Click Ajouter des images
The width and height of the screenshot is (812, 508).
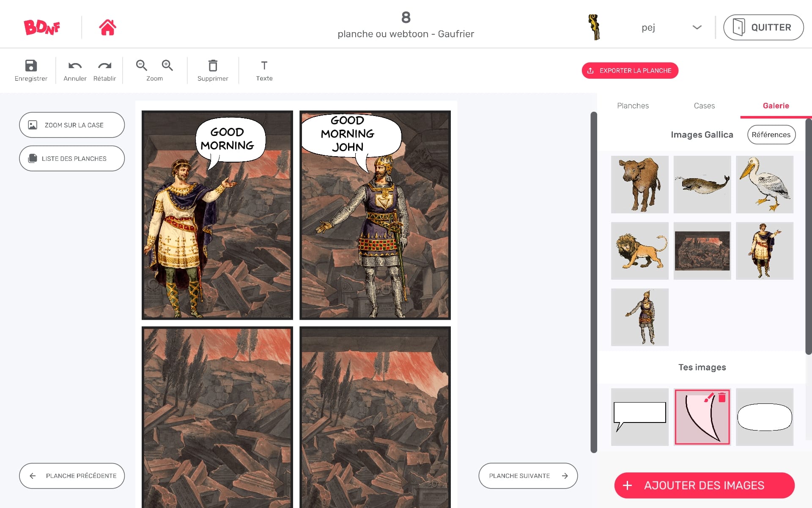pyautogui.click(x=704, y=485)
